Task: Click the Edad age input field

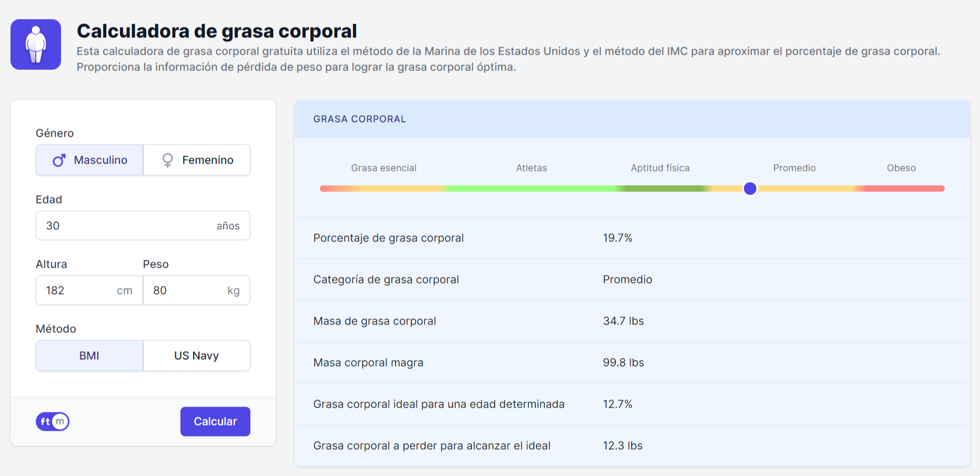Action: click(126, 226)
